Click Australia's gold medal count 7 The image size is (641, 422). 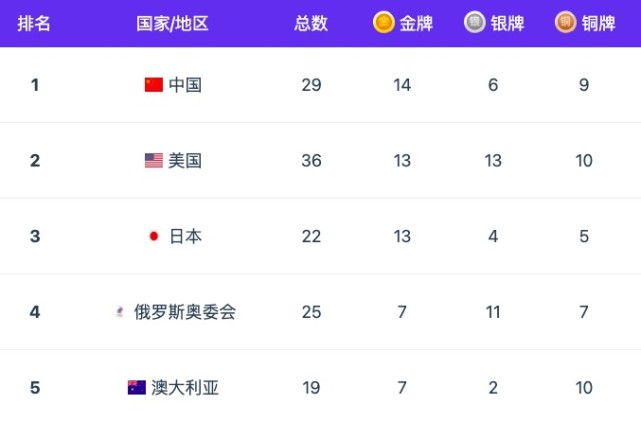point(402,388)
